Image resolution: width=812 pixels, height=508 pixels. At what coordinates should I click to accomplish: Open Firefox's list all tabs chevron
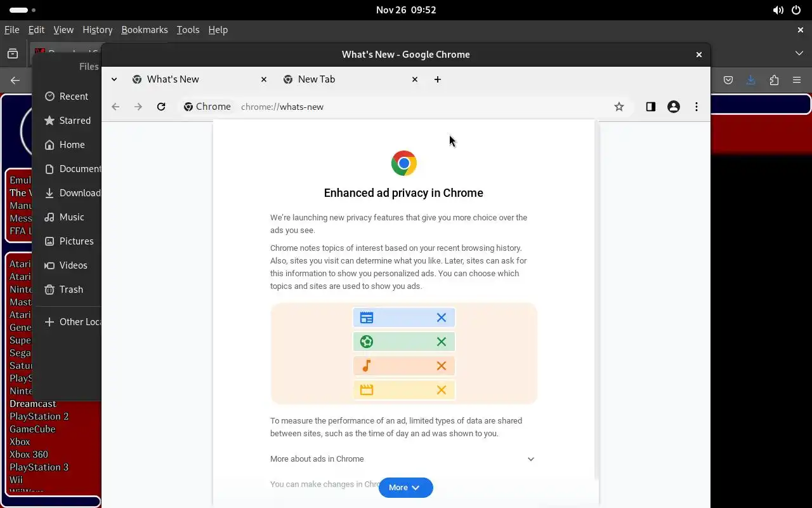pyautogui.click(x=799, y=53)
